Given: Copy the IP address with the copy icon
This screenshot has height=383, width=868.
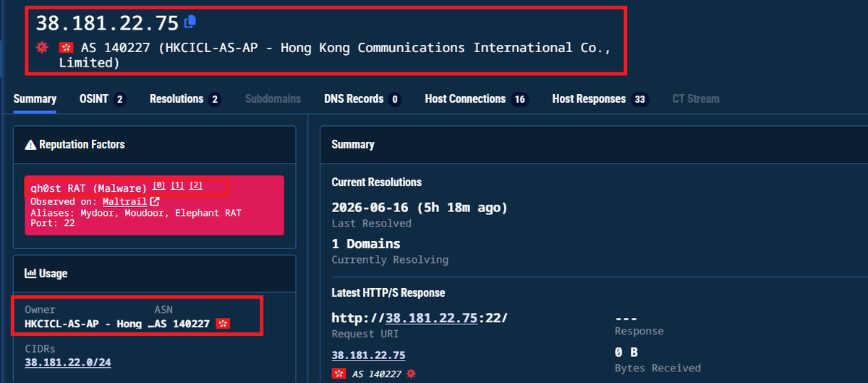Looking at the screenshot, I should (190, 22).
